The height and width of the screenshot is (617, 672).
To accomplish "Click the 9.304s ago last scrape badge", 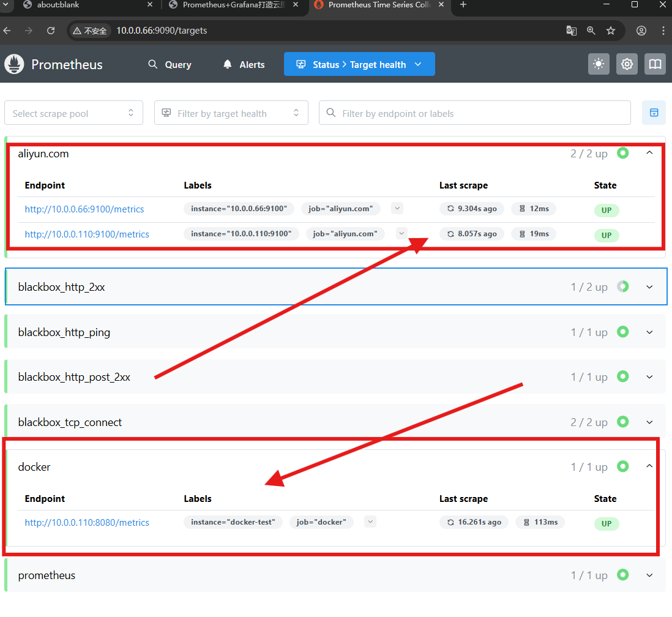I will (472, 208).
